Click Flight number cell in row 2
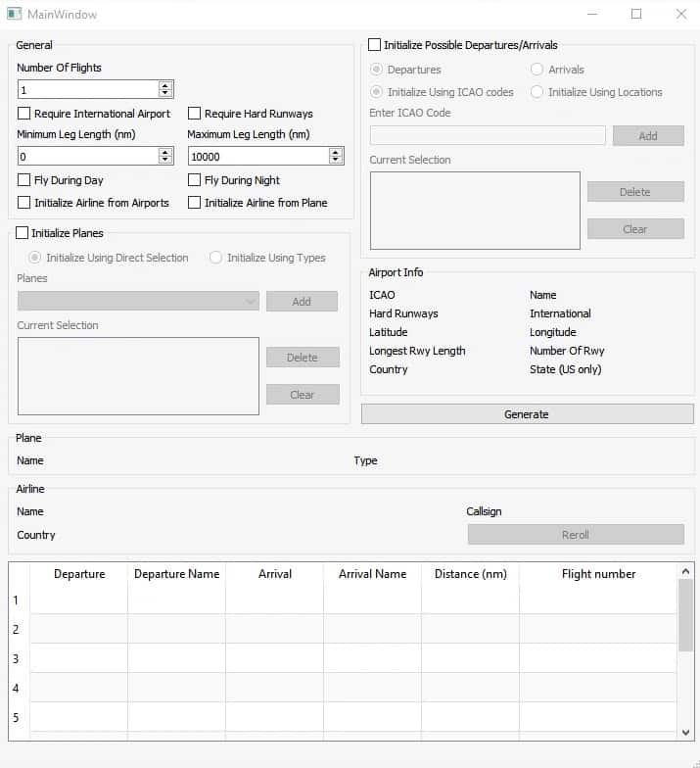The image size is (700, 768). point(598,629)
